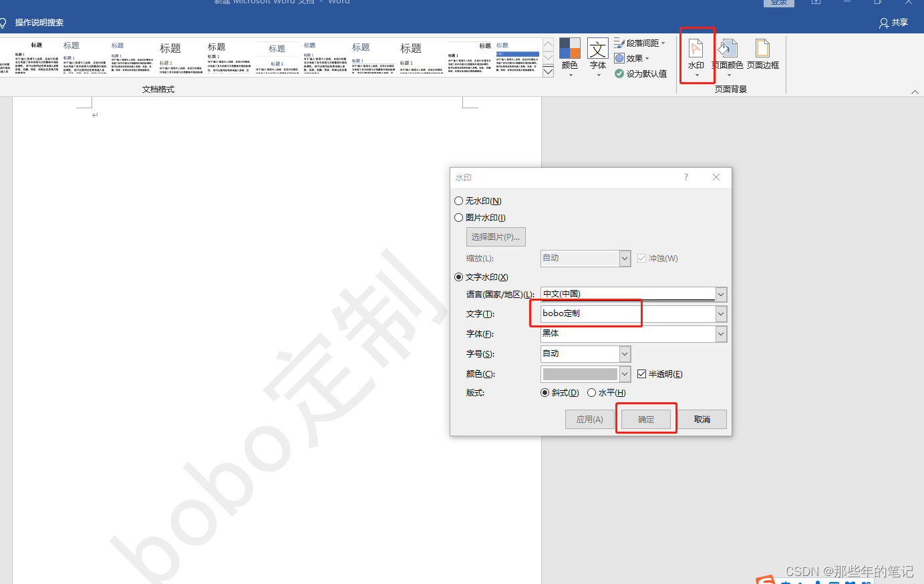Open ribbon display options in title bar
The width and height of the screenshot is (924, 584).
tap(816, 2)
